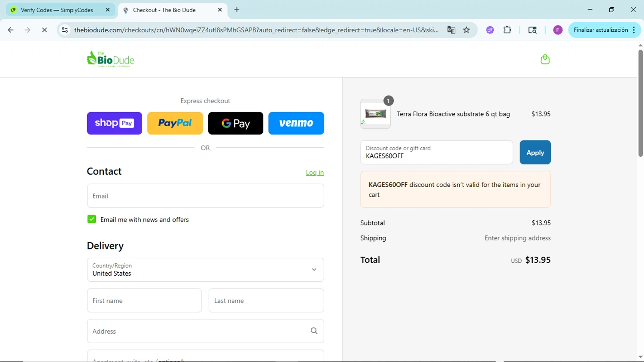Screen dimensions: 644x362
Task: Click Finalizar actualización button
Action: tap(605, 30)
